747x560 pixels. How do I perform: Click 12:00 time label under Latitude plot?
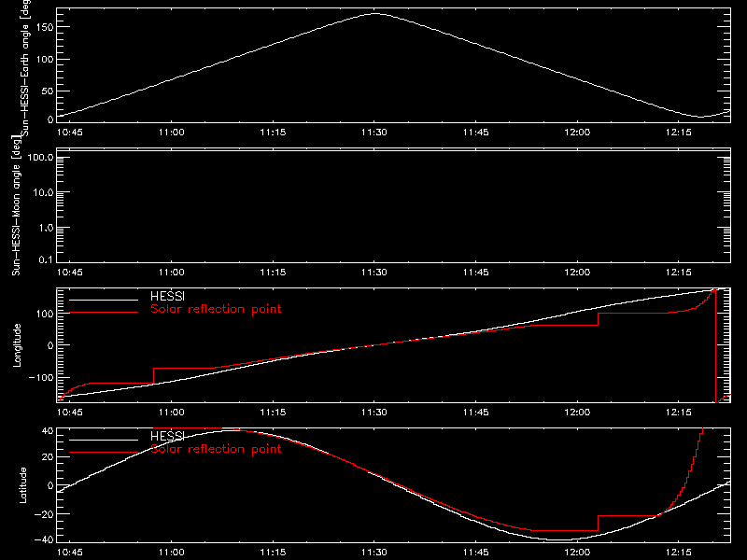tap(577, 553)
